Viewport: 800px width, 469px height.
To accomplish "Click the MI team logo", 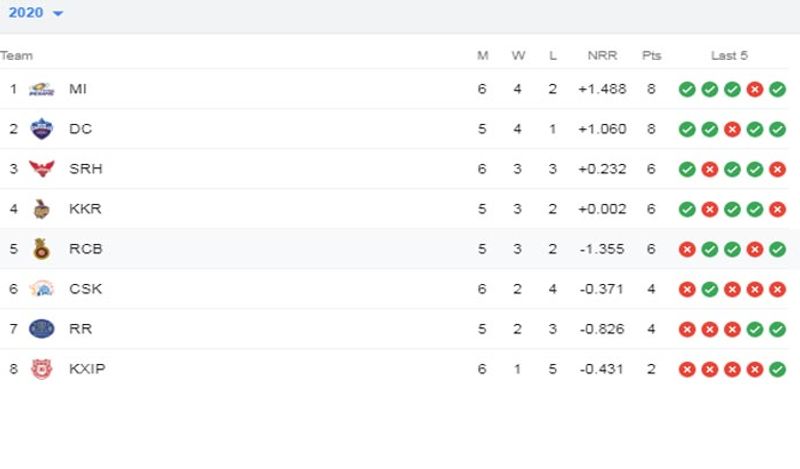I will pos(41,89).
